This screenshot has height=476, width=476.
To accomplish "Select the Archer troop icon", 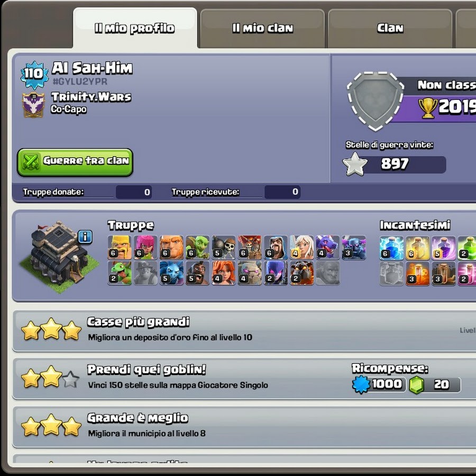I will point(146,248).
